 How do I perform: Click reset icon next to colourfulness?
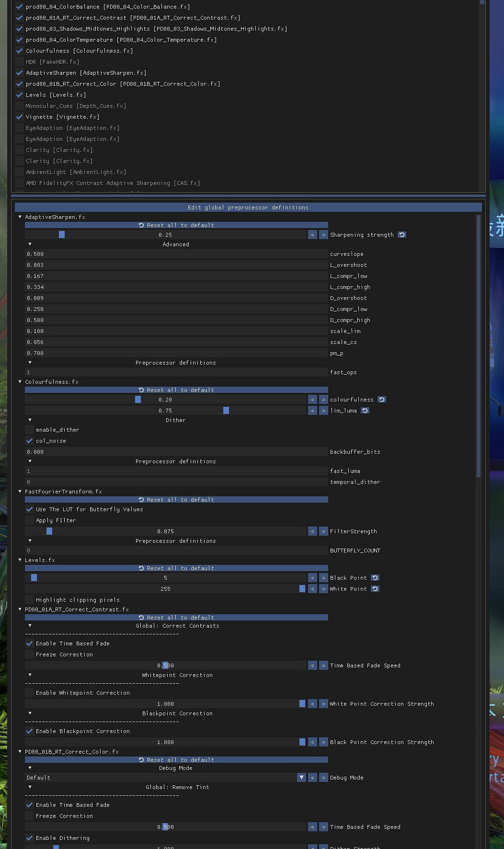point(382,400)
